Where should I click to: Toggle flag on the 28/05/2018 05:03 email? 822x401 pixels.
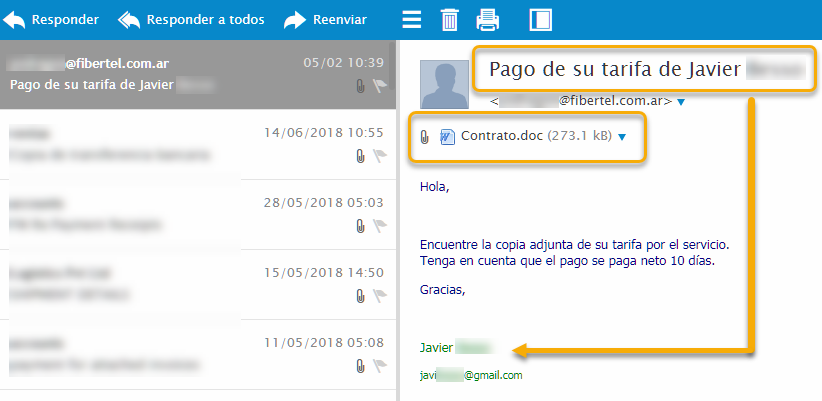click(380, 225)
